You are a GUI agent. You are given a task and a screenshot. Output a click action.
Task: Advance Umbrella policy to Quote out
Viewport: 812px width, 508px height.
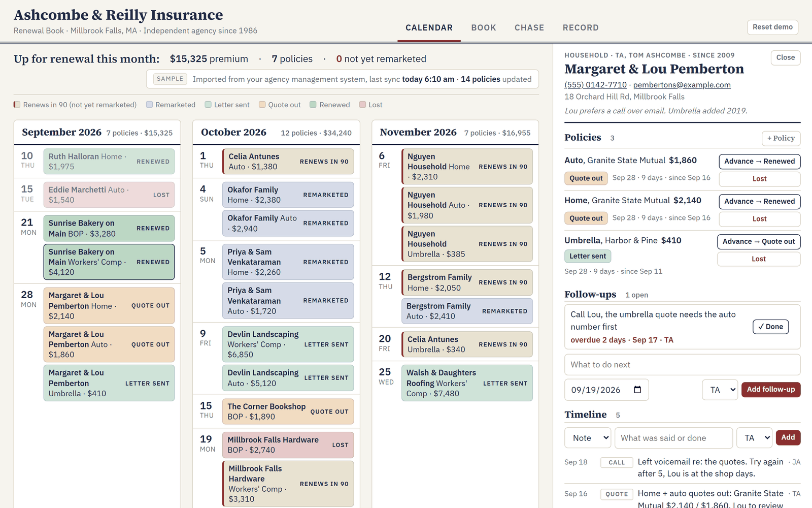click(759, 242)
